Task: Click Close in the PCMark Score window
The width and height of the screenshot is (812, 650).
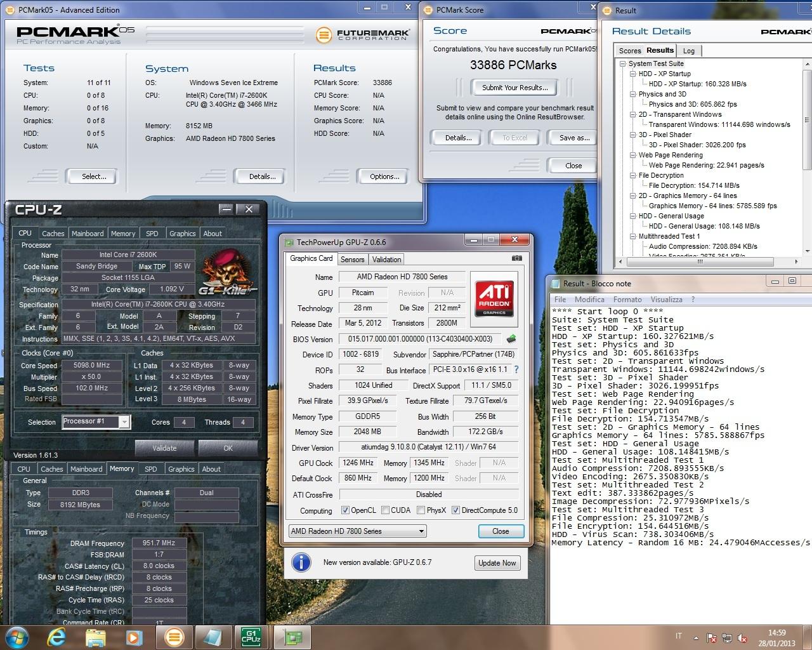Action: pos(573,166)
